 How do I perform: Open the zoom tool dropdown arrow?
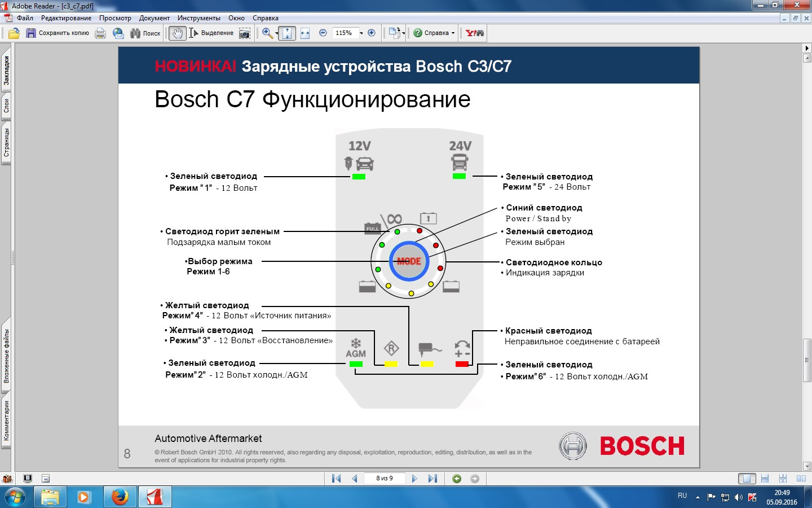(x=277, y=34)
